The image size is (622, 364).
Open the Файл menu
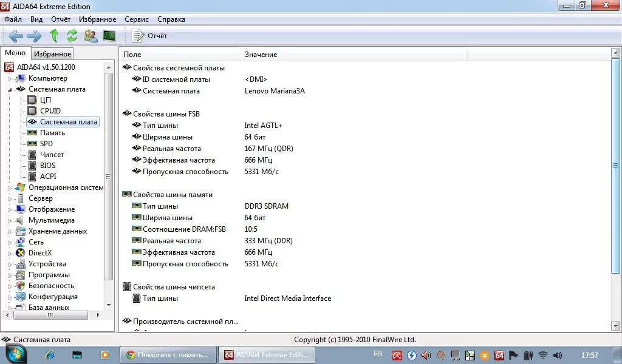pyautogui.click(x=13, y=19)
